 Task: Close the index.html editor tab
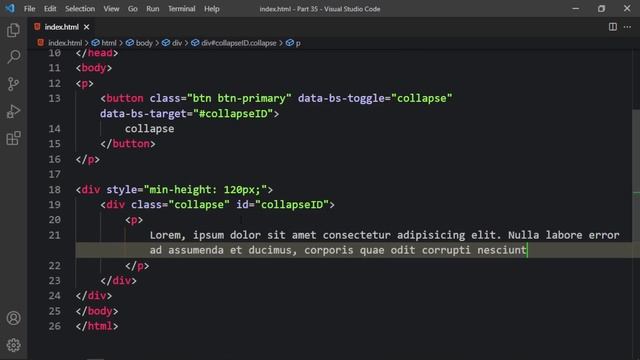pyautogui.click(x=87, y=27)
